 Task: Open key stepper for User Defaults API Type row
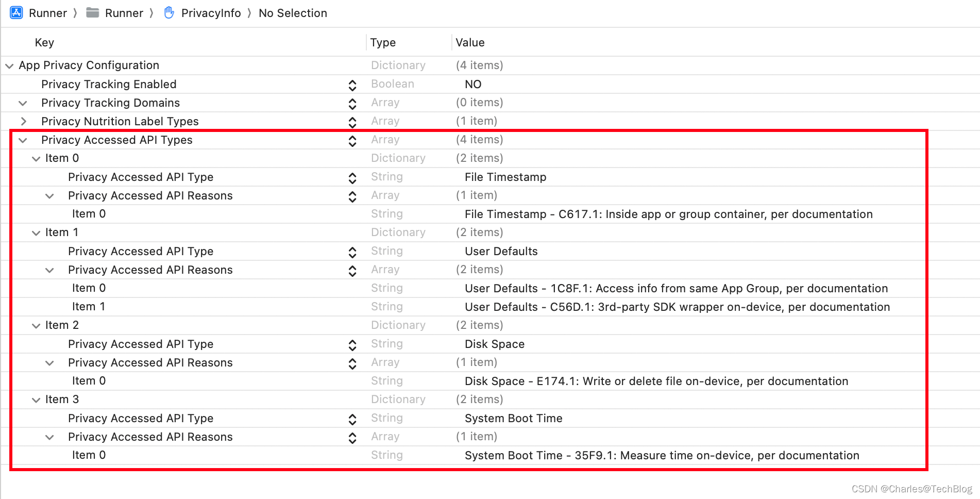click(x=352, y=252)
